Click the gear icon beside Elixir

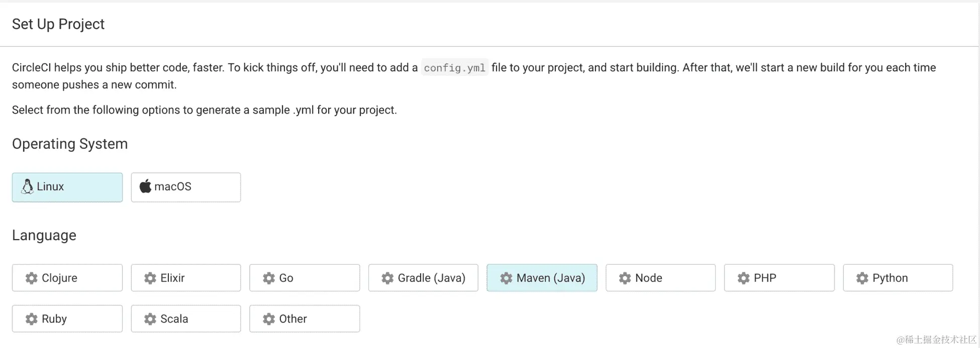(150, 278)
